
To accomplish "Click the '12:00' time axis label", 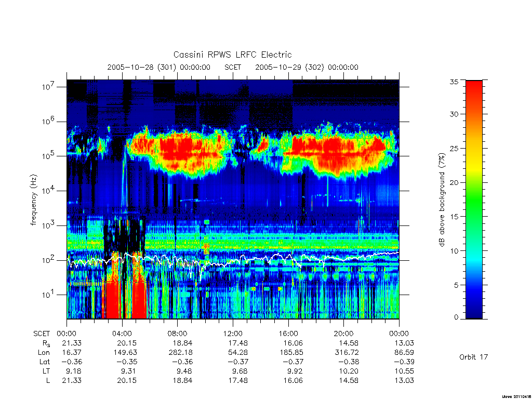I will (233, 334).
